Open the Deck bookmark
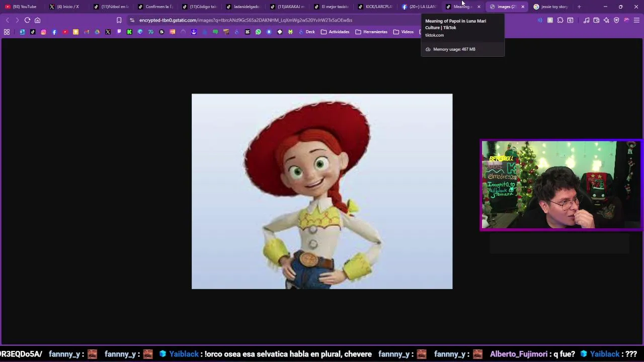The height and width of the screenshot is (362, 644). pos(306,32)
